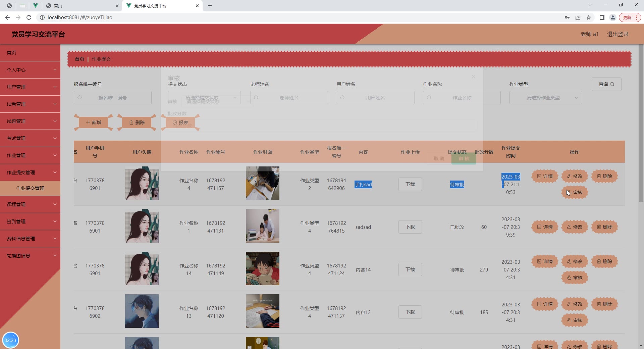
Task: Click 删除 for the 内容13 row
Action: pyautogui.click(x=604, y=304)
